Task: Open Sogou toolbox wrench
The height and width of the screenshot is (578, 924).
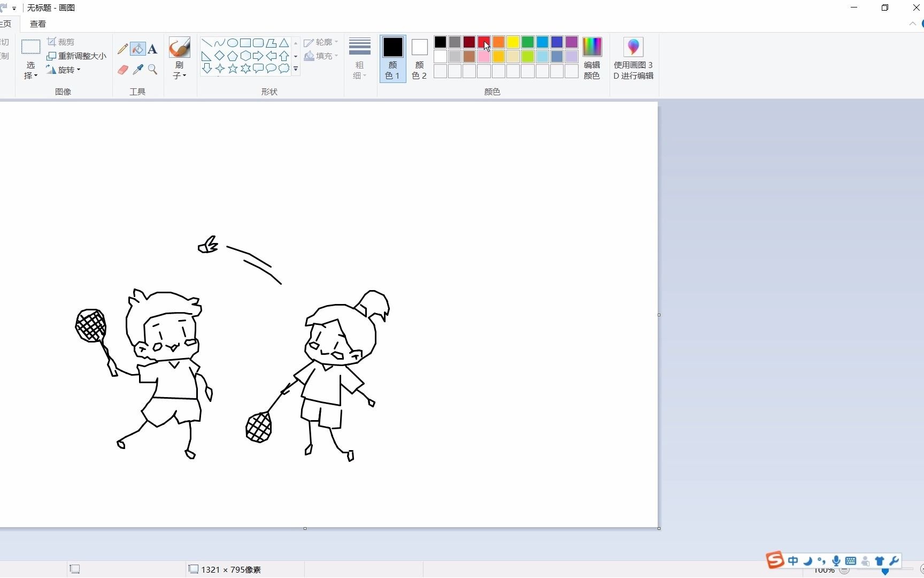Action: click(894, 561)
